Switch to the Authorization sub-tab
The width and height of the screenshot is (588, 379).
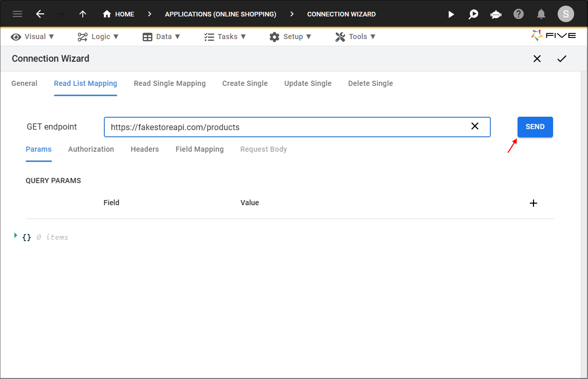[x=91, y=149]
